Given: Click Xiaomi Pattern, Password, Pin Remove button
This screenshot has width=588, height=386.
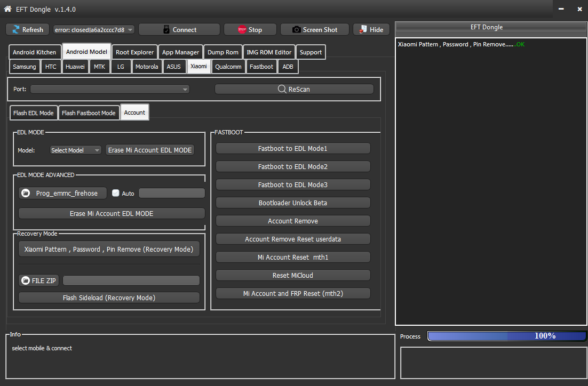Looking at the screenshot, I should (109, 249).
